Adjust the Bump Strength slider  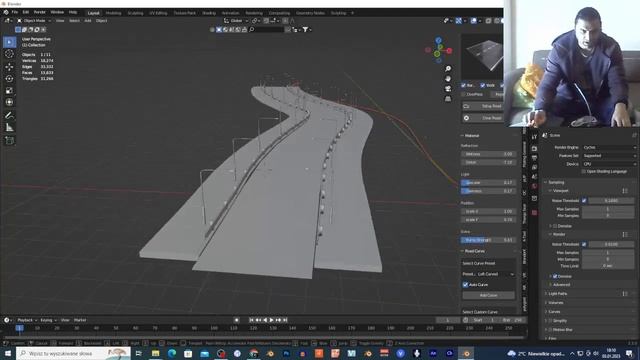pos(488,240)
